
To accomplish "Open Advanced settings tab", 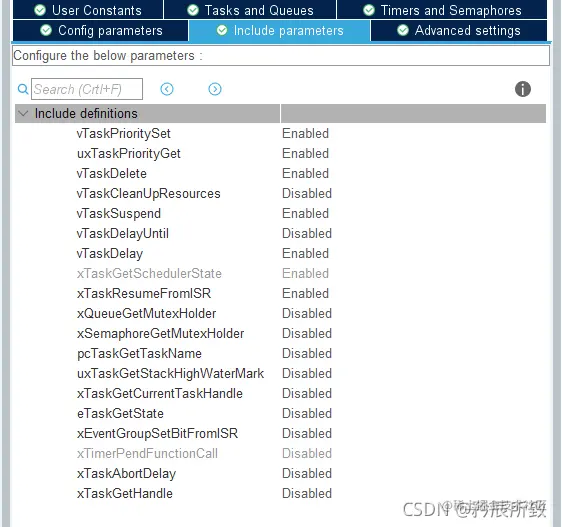I will 459,30.
